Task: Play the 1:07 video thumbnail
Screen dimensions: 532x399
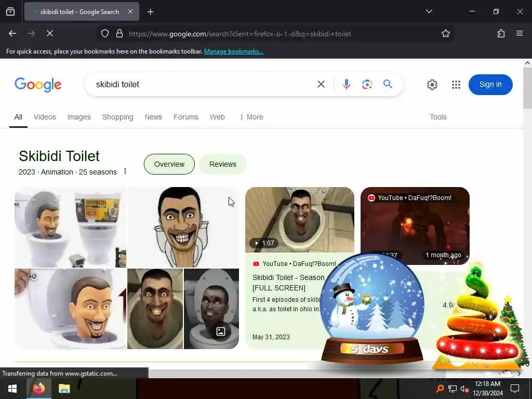Action: pos(300,220)
